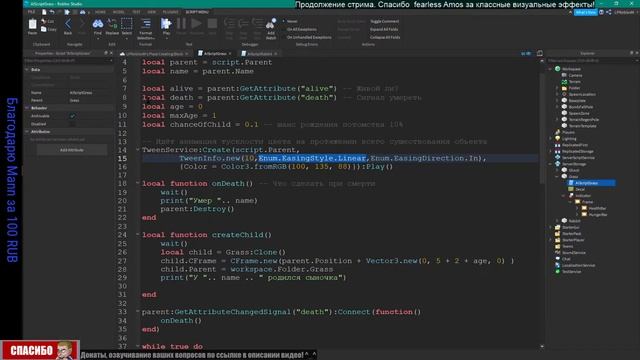640x360 pixels.
Task: Click the Copy icon in Clipboard
Action: pyautogui.click(x=44, y=29)
